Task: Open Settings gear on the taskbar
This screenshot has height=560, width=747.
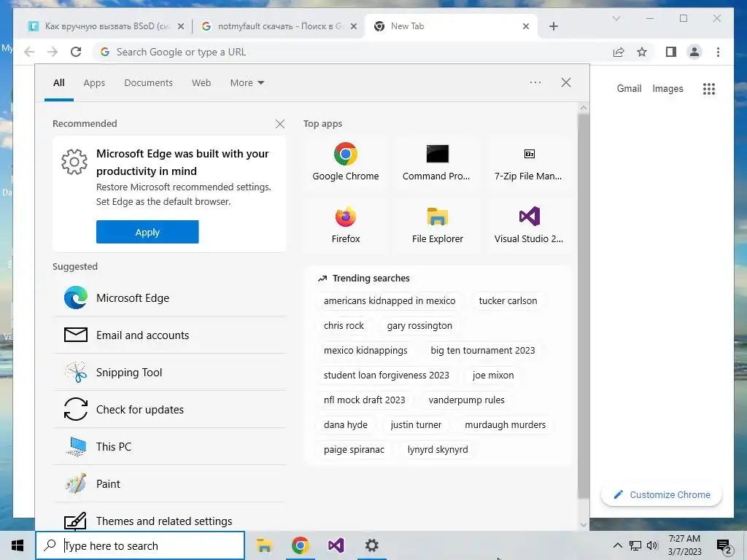Action: tap(371, 545)
